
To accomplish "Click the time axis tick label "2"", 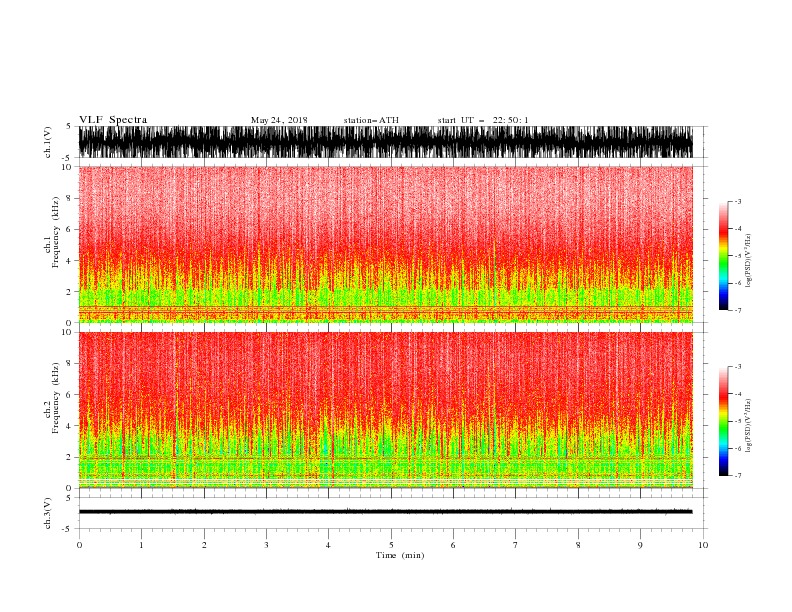I will pyautogui.click(x=204, y=545).
